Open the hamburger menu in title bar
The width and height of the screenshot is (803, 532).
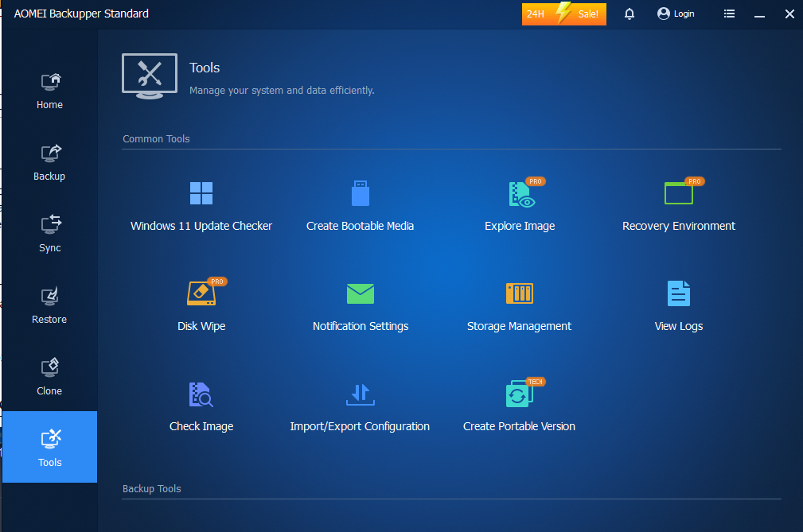coord(729,14)
